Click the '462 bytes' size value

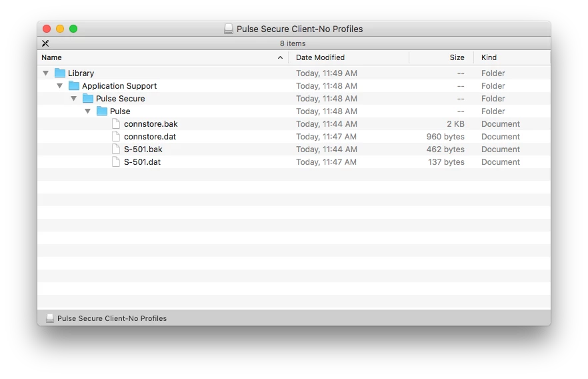tap(445, 149)
